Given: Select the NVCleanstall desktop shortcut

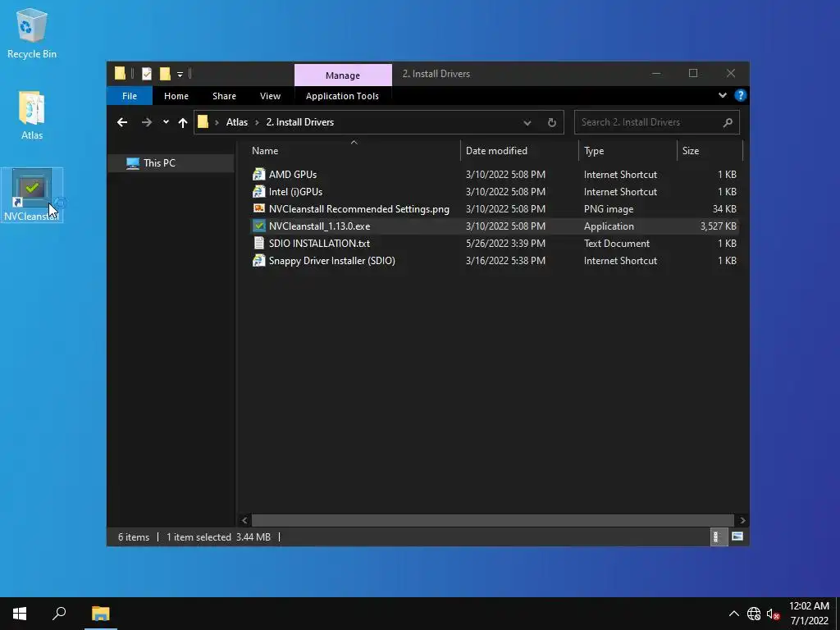Looking at the screenshot, I should pos(32,194).
